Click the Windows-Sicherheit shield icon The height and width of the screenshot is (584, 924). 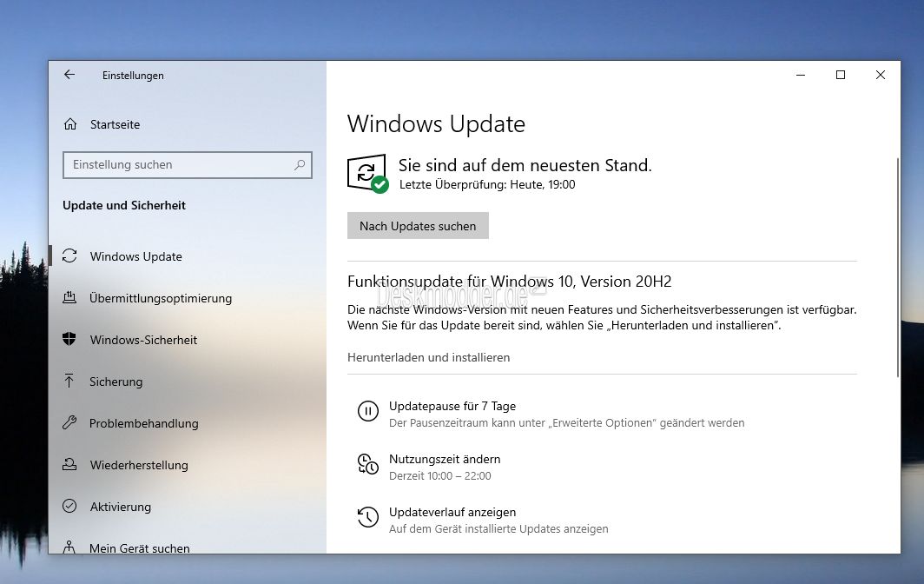coord(69,339)
